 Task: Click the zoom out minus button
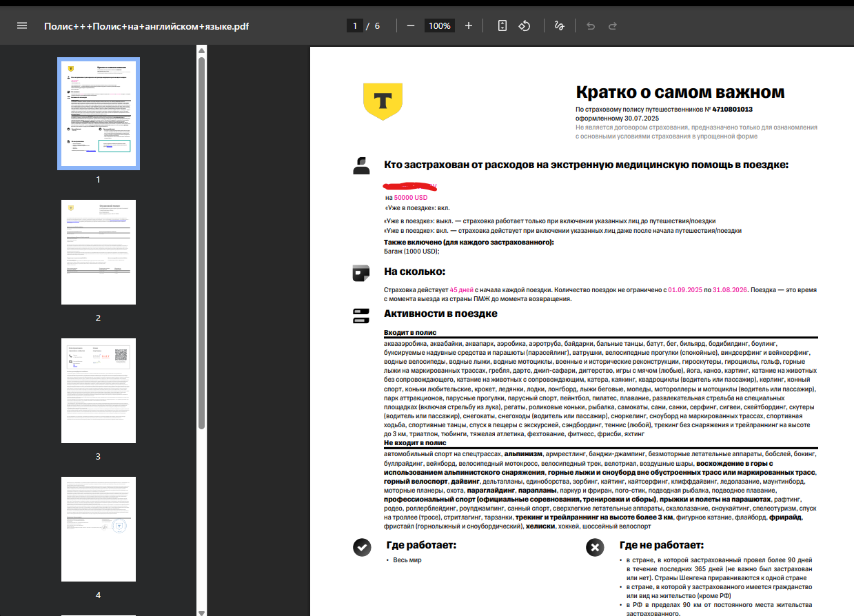point(411,25)
